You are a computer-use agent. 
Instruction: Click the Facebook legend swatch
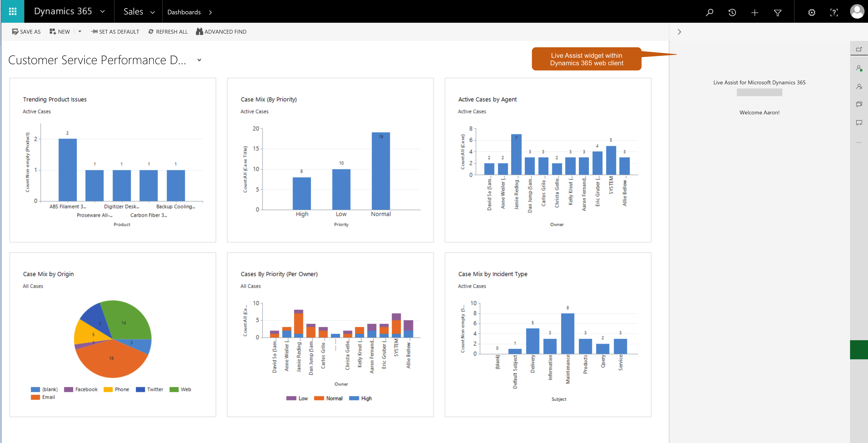tap(68, 389)
